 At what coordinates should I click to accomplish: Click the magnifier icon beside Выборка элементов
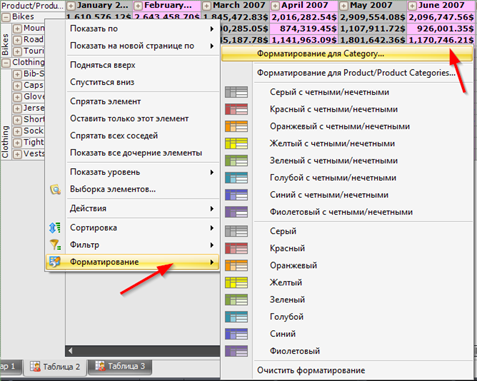[55, 189]
